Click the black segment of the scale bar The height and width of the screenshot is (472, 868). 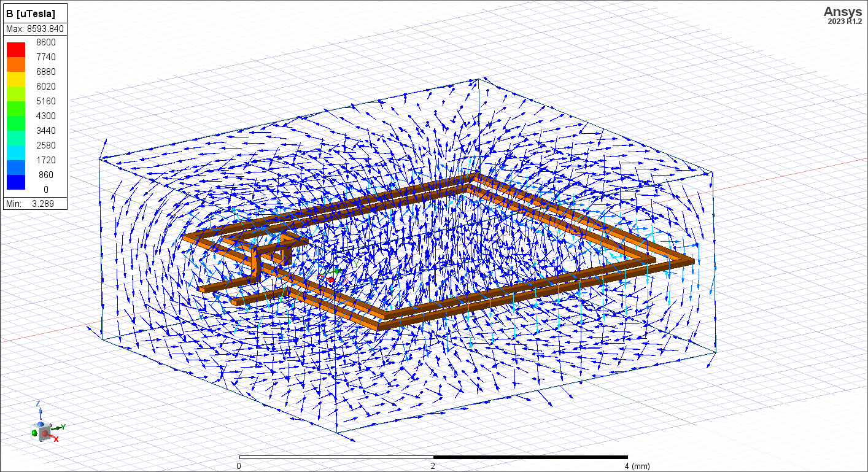point(530,457)
